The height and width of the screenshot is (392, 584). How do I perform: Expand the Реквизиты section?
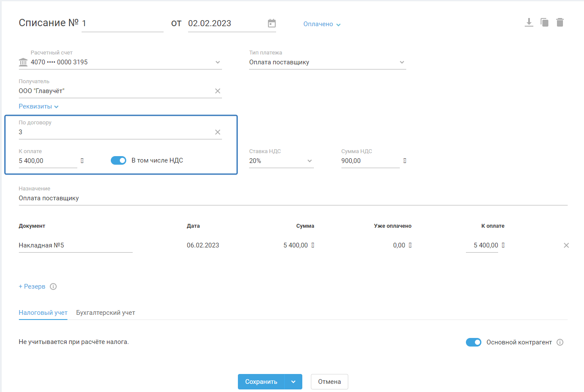(x=39, y=106)
